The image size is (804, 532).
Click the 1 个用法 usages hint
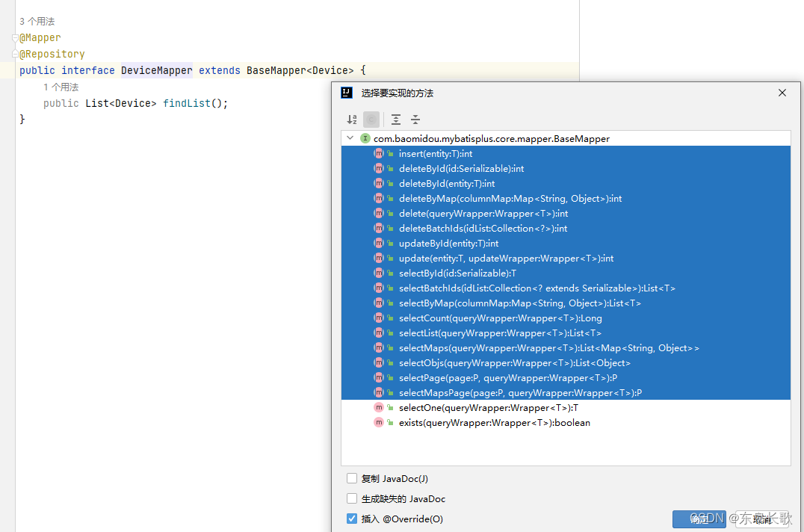tap(61, 87)
